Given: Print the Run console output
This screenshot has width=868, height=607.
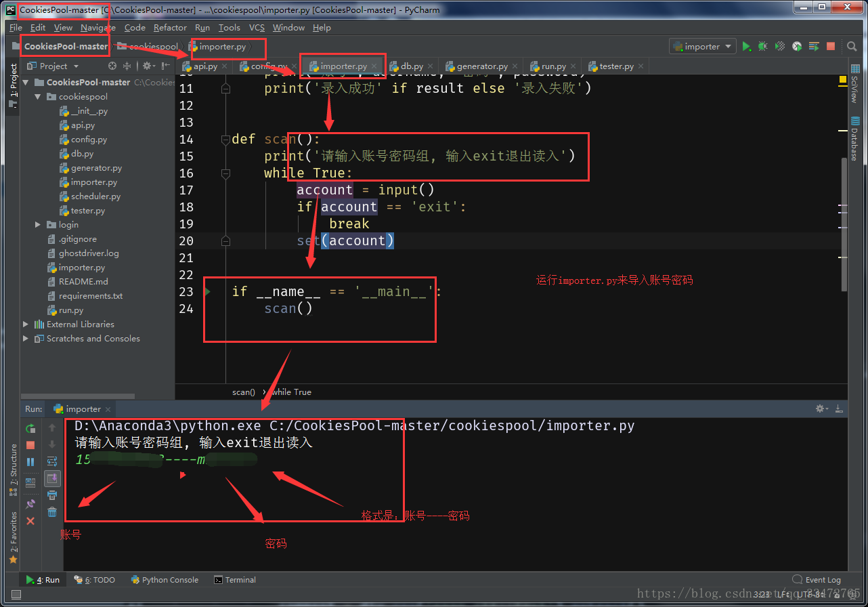Looking at the screenshot, I should click(52, 495).
